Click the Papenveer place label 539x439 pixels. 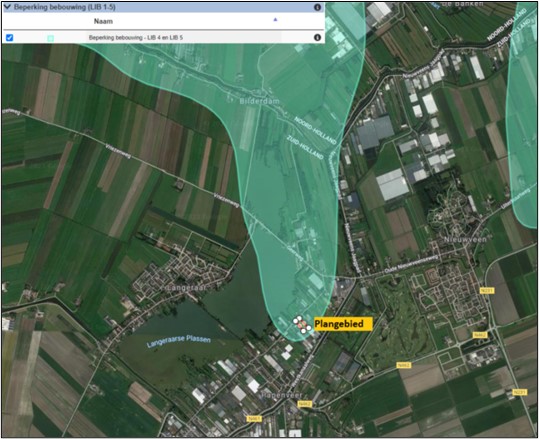pos(281,395)
